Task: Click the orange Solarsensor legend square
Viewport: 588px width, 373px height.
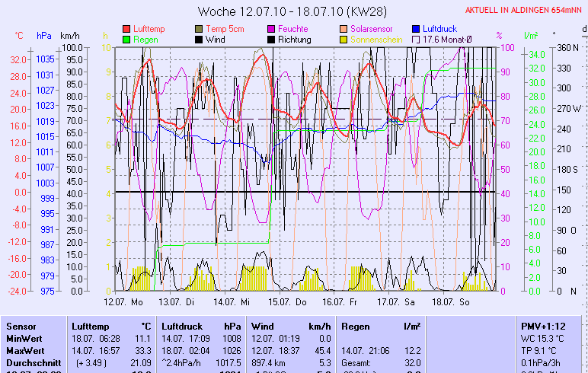Action: click(344, 29)
